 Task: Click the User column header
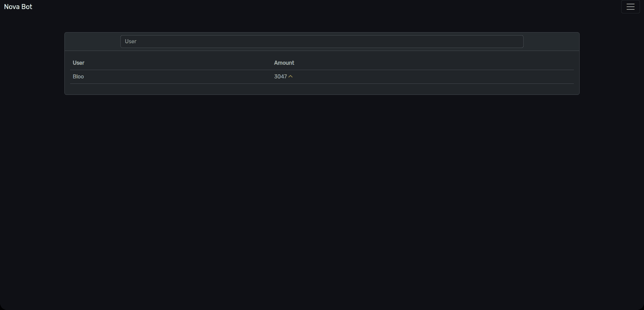point(78,63)
